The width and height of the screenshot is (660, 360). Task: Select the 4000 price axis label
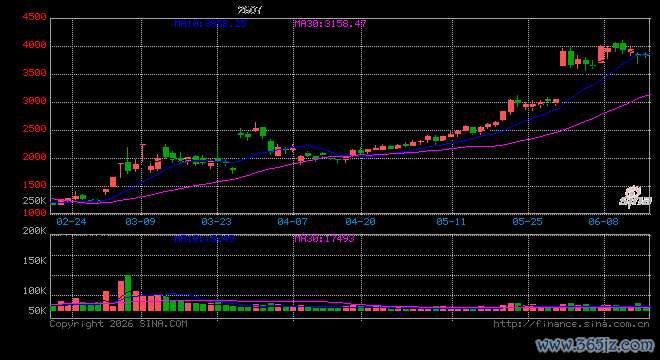click(35, 45)
